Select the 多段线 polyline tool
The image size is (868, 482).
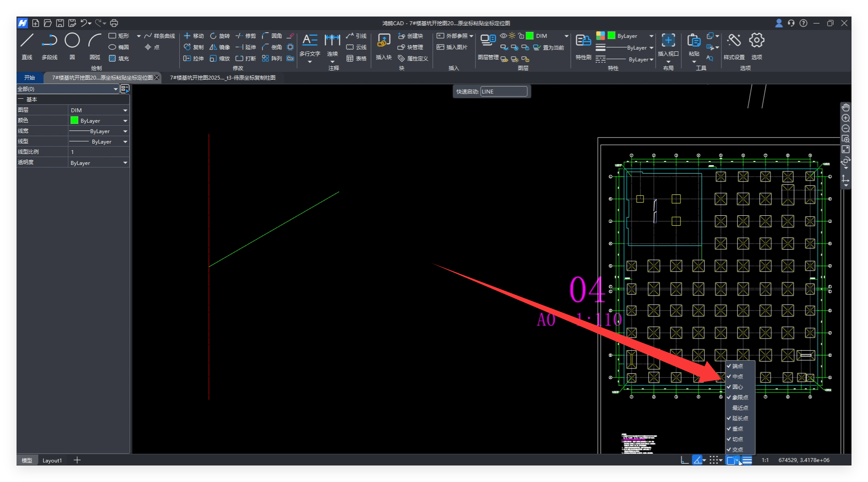pos(50,41)
